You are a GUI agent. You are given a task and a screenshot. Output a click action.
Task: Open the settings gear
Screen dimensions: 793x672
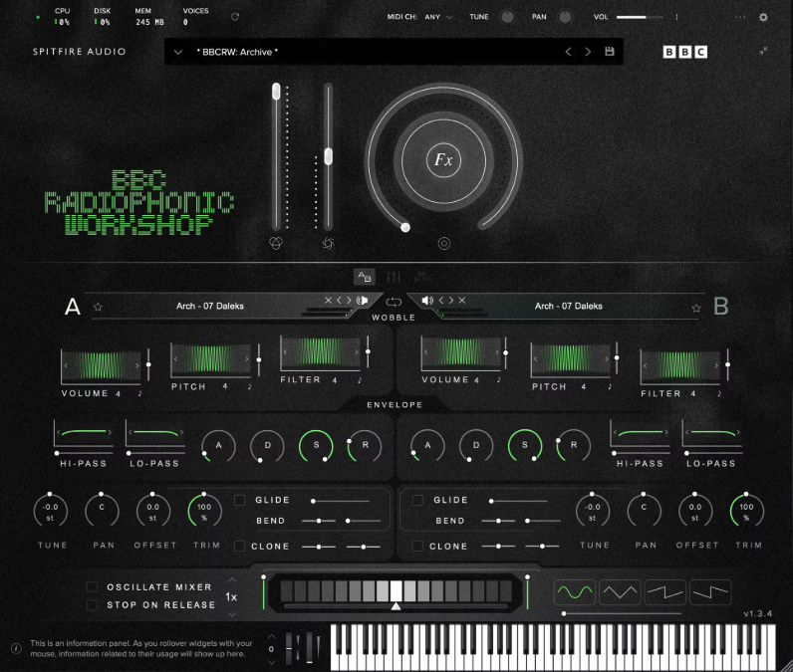pyautogui.click(x=763, y=17)
